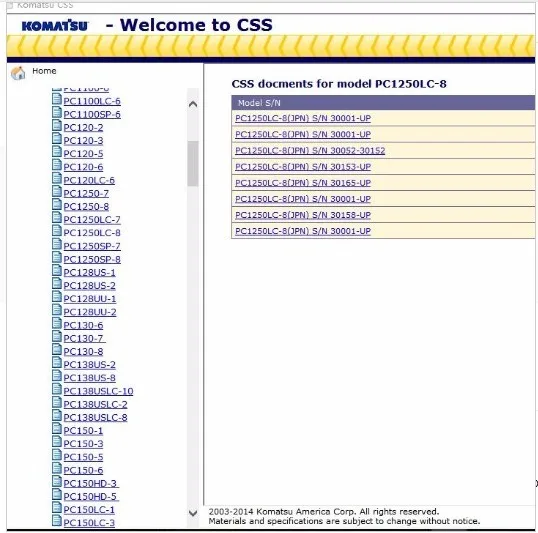The height and width of the screenshot is (533, 538).
Task: Click document icon beside PC128US-2
Action: coord(57,284)
